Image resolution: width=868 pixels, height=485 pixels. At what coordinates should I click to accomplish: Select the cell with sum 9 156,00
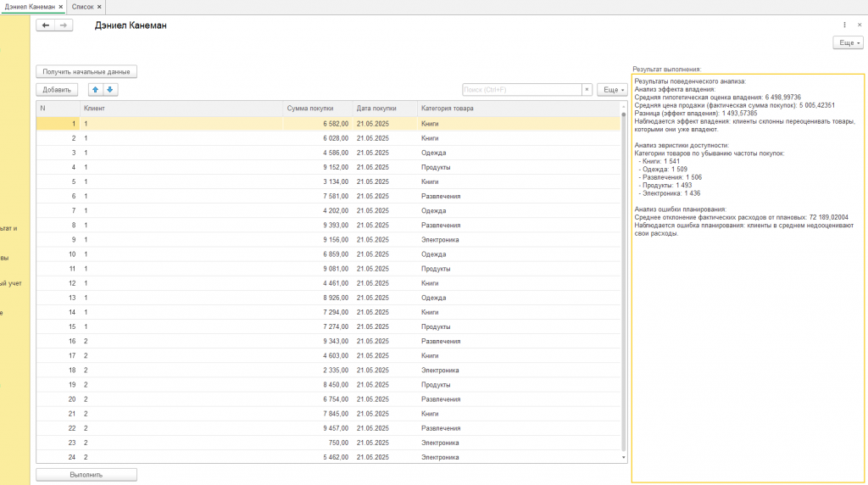(x=318, y=240)
